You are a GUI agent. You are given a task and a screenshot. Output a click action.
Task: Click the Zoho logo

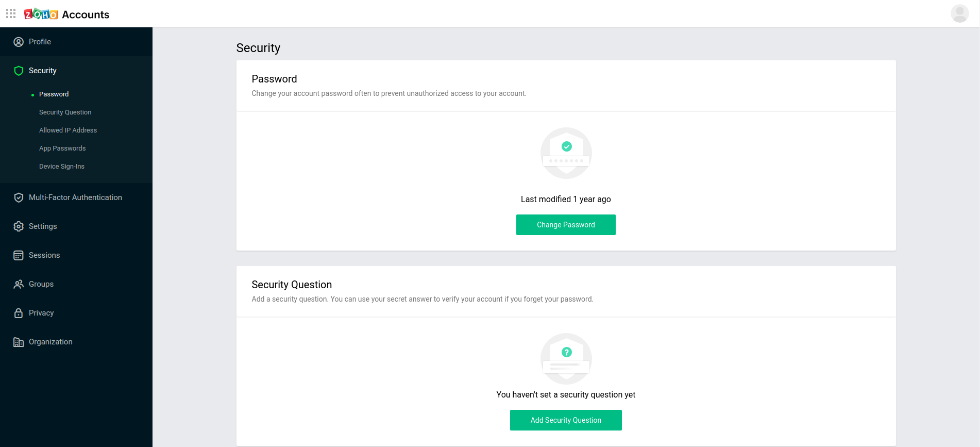(41, 14)
